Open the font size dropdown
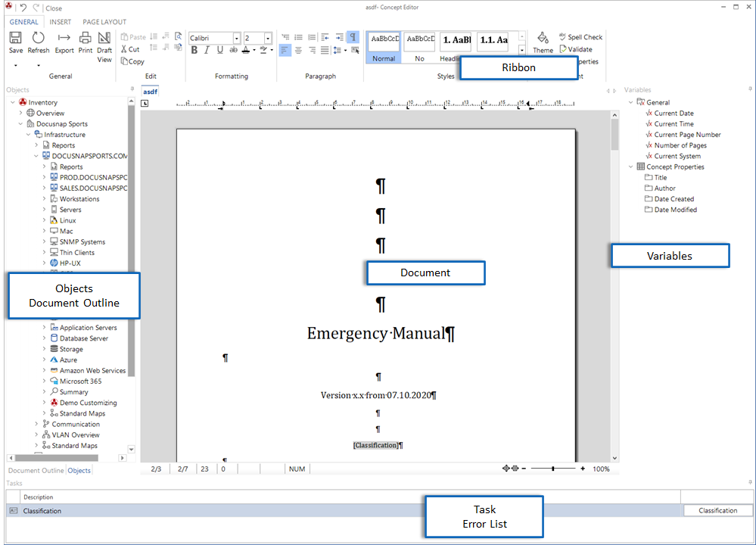756x545 pixels. click(268, 38)
